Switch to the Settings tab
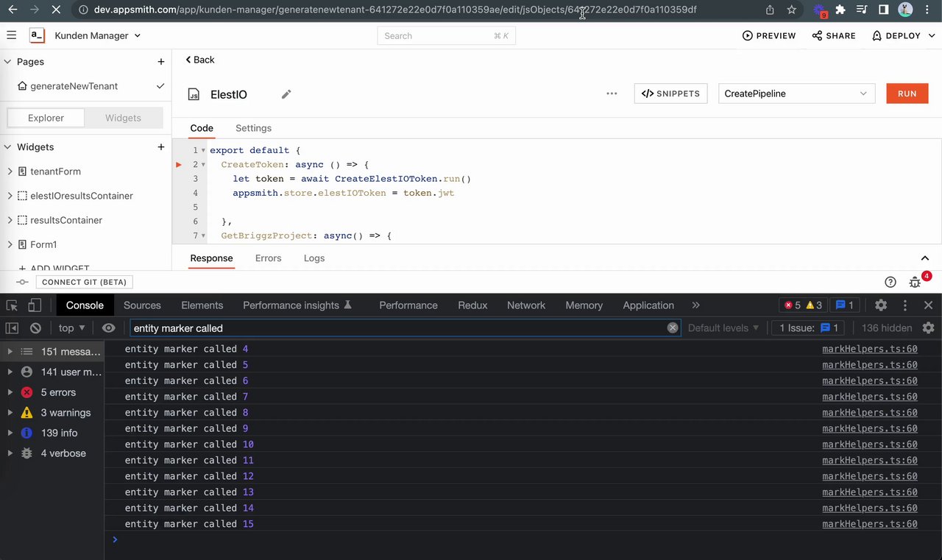Viewport: 942px width, 560px height. tap(253, 128)
